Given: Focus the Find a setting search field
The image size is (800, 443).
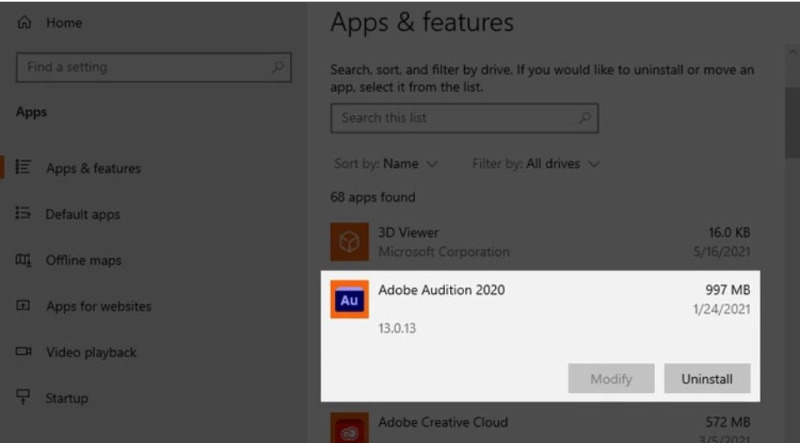Looking at the screenshot, I should point(140,68).
